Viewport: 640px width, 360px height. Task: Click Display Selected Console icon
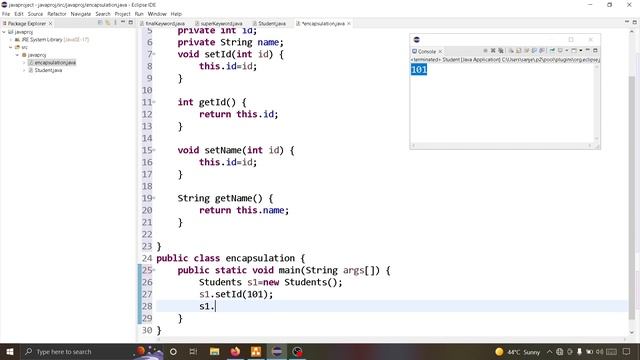click(560, 50)
